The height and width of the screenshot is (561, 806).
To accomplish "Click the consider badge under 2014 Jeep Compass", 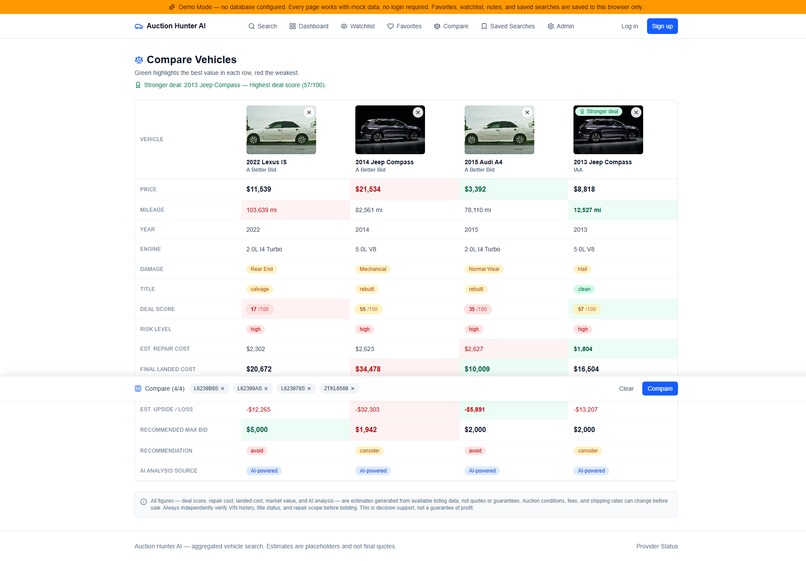I will point(370,450).
